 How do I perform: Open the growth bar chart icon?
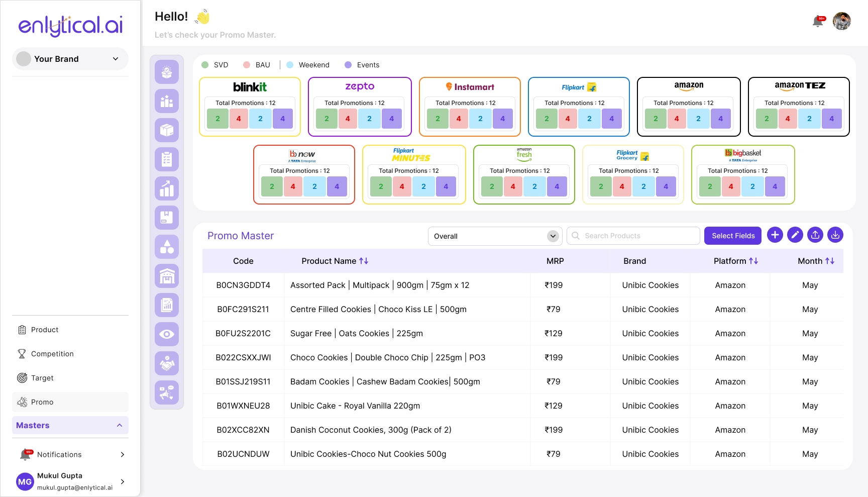[x=167, y=188]
